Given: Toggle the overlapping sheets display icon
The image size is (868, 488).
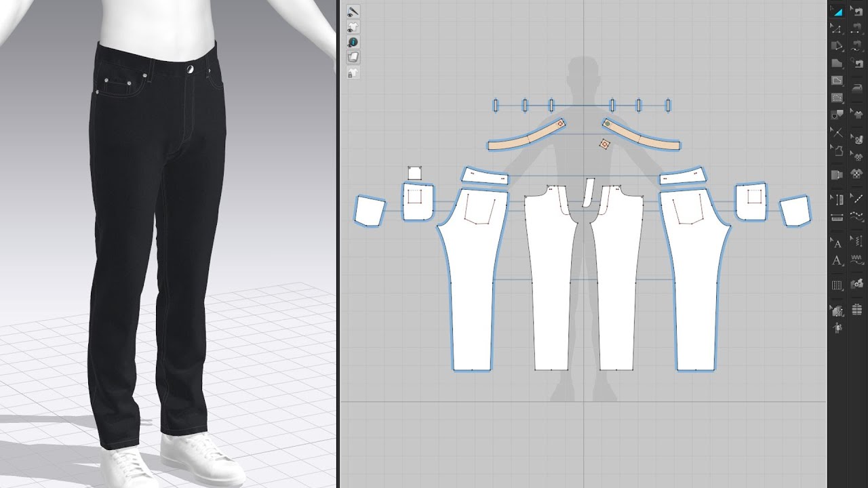Looking at the screenshot, I should point(353,58).
